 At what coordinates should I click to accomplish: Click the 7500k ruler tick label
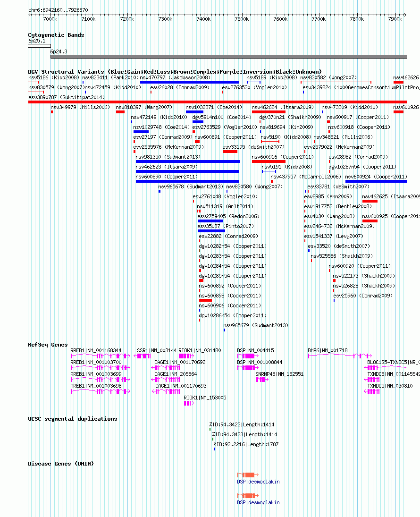pos(242,19)
